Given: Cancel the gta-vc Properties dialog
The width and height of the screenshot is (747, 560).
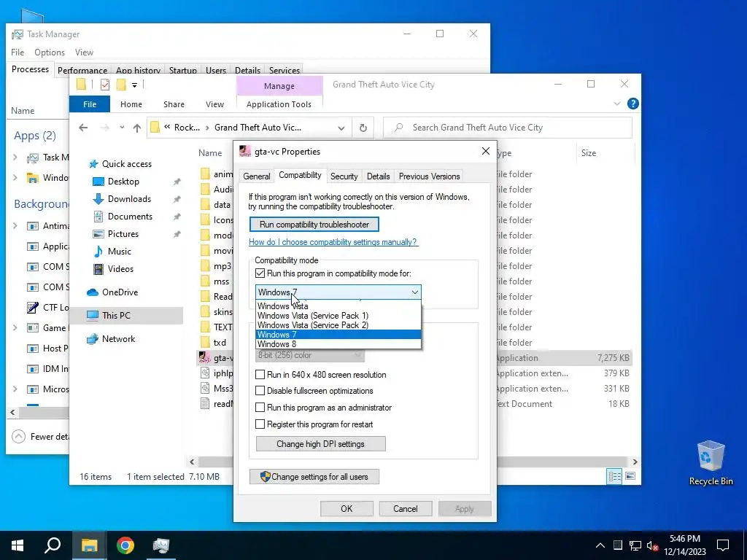Looking at the screenshot, I should pos(406,508).
